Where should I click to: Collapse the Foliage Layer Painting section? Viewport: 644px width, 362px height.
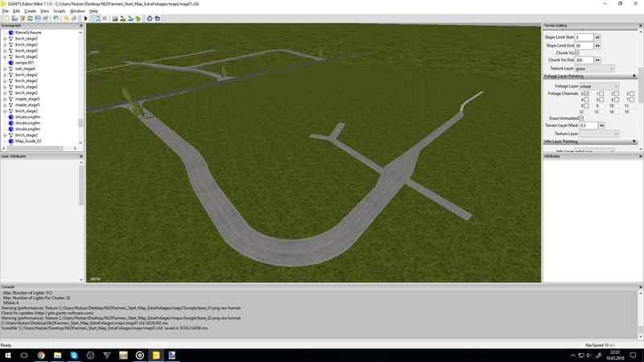(634, 76)
